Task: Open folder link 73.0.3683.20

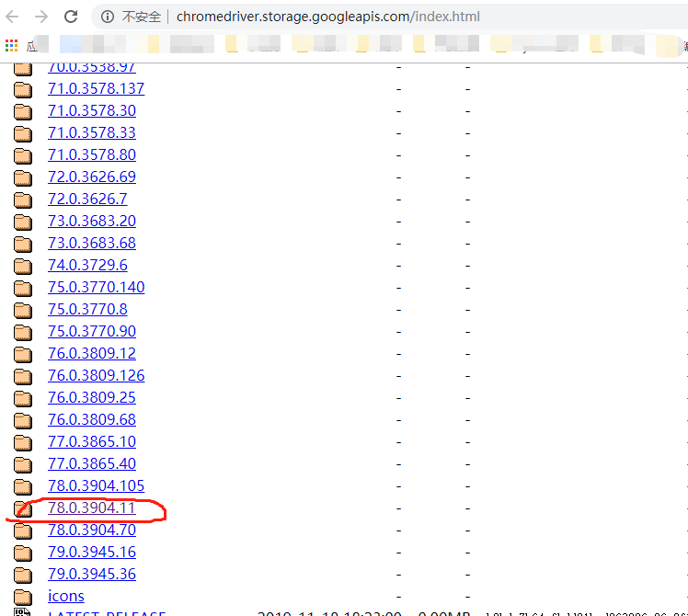Action: (92, 221)
